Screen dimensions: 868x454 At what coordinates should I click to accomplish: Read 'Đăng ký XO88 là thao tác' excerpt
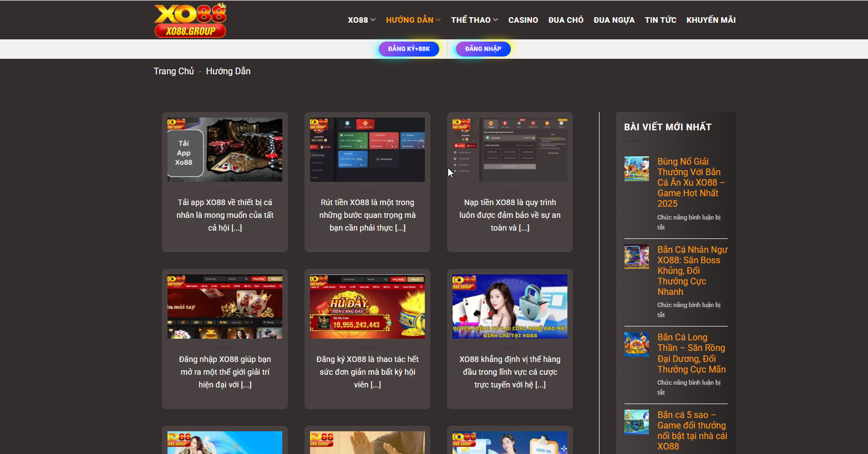click(367, 372)
